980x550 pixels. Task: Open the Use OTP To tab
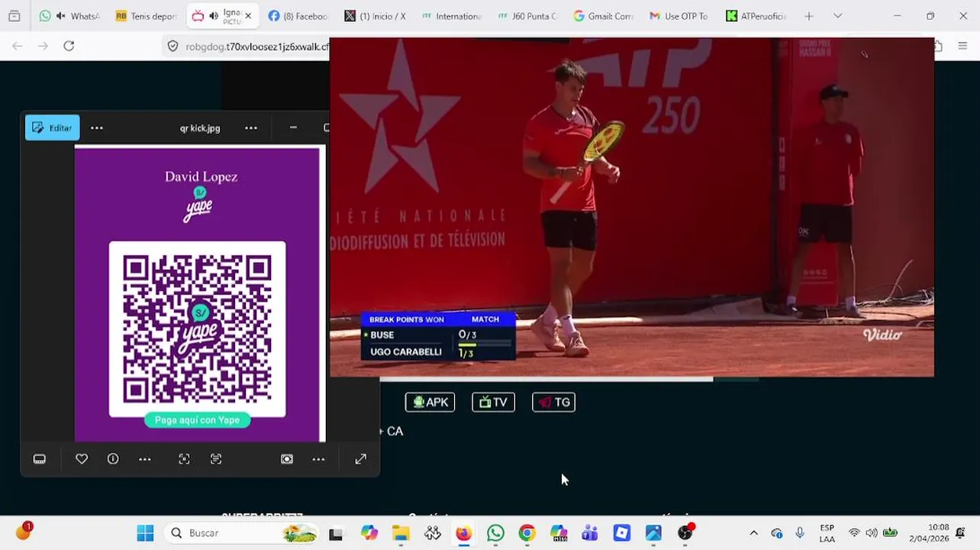tap(680, 16)
